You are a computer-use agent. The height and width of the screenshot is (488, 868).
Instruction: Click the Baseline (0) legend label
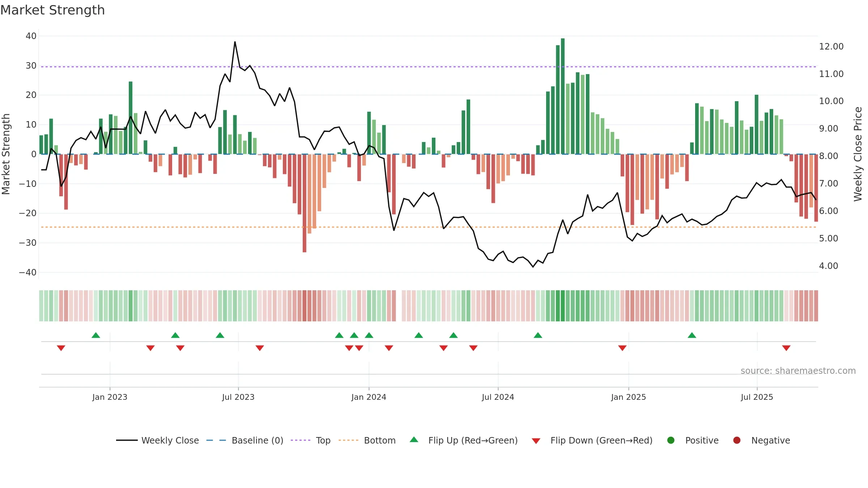(258, 441)
